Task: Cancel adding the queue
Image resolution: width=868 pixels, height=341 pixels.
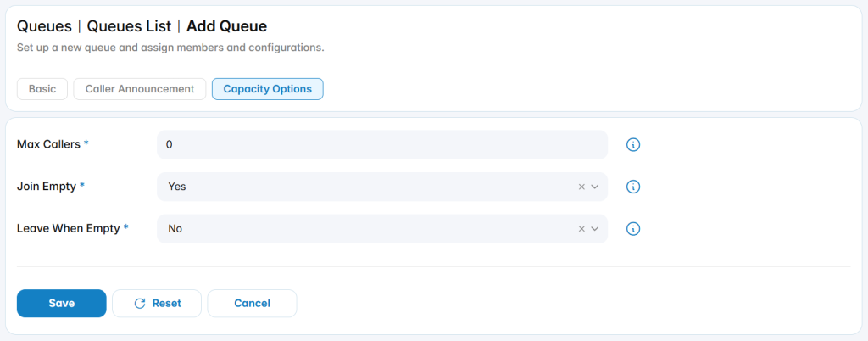Action: [252, 304]
